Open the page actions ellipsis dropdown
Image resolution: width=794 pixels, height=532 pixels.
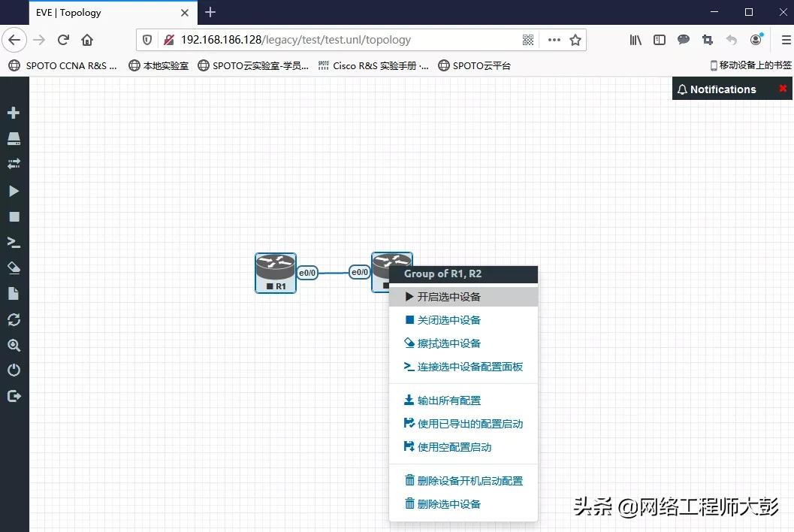point(554,39)
